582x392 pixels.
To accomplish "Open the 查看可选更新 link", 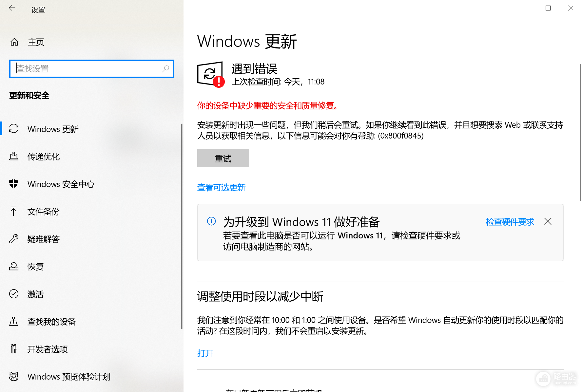I will coord(221,188).
